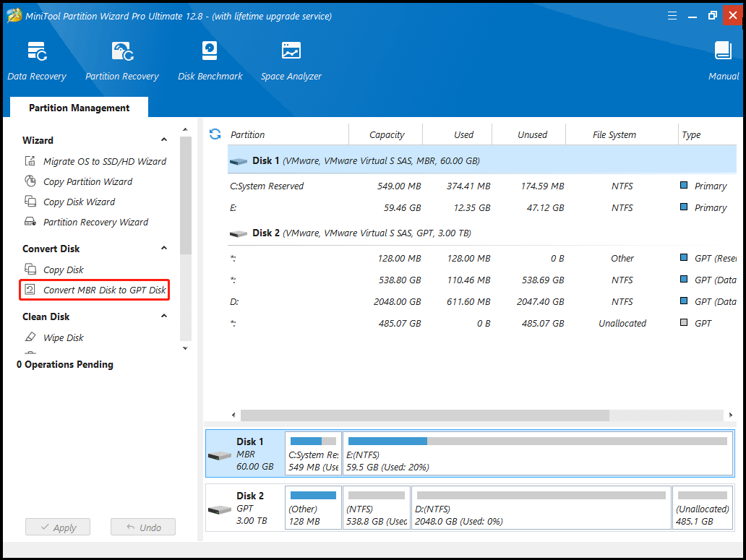Select the 485.07 GB Unallocated row
746x560 pixels.
tap(482, 323)
